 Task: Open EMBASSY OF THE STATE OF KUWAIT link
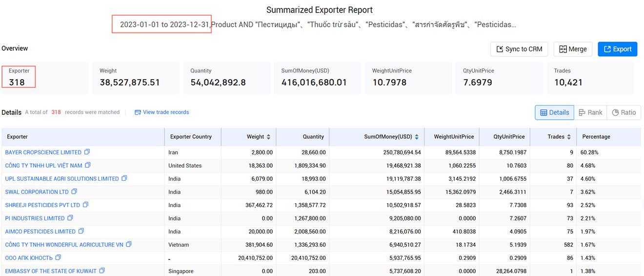[x=51, y=271]
